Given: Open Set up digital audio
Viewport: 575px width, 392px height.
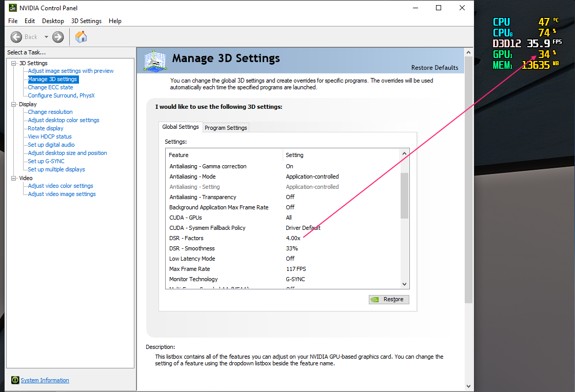Looking at the screenshot, I should click(51, 145).
